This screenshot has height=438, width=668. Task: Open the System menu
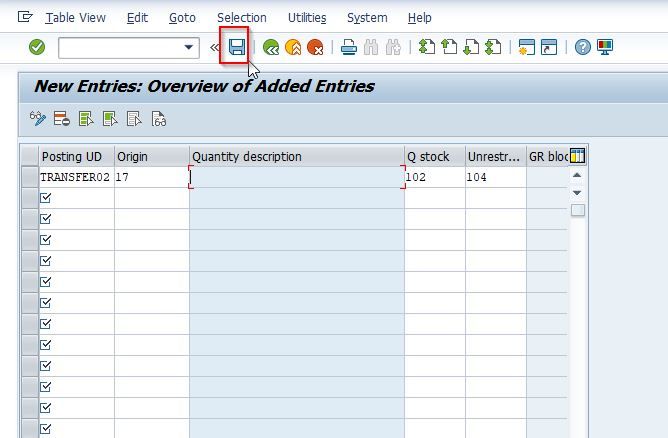click(367, 18)
